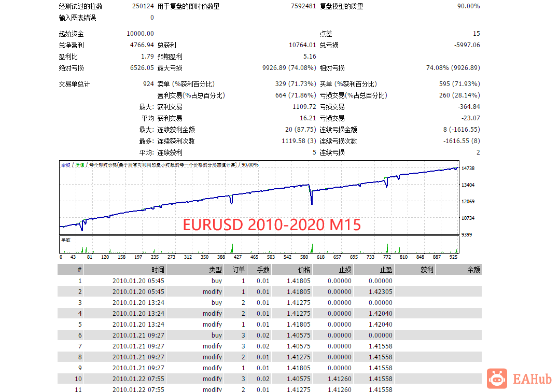The image size is (559, 392).
Task: Select the 2010.01.22 07:55 time in row 10
Action: [138, 379]
